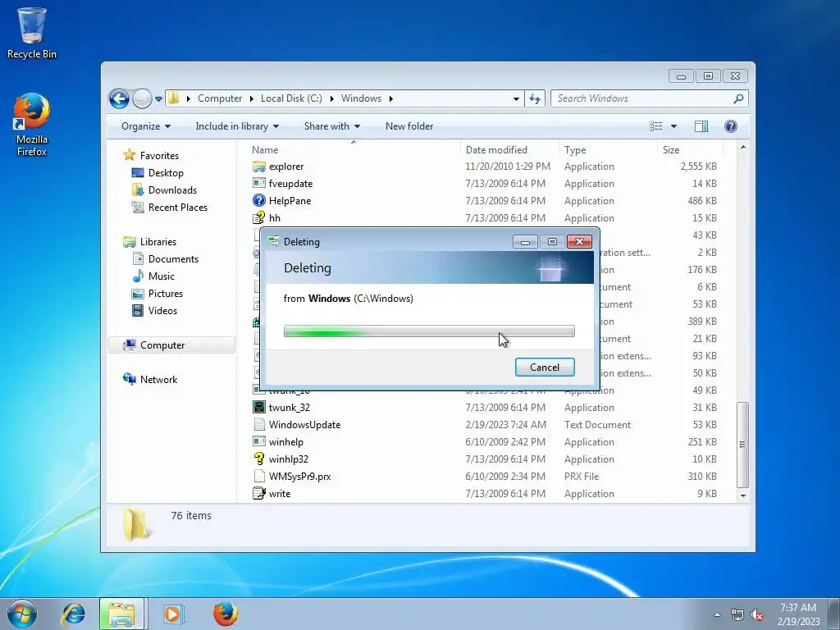This screenshot has height=630, width=840.
Task: Click Computer in the address breadcrumb
Action: tap(220, 98)
